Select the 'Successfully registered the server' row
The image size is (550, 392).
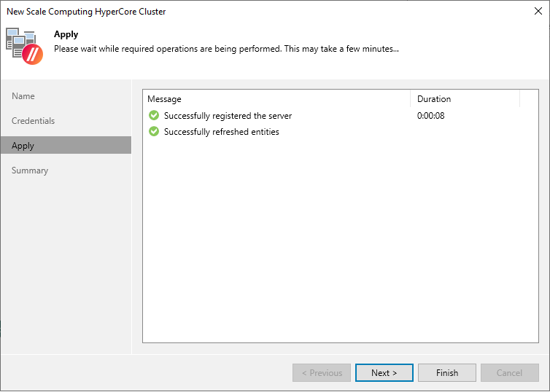(228, 116)
